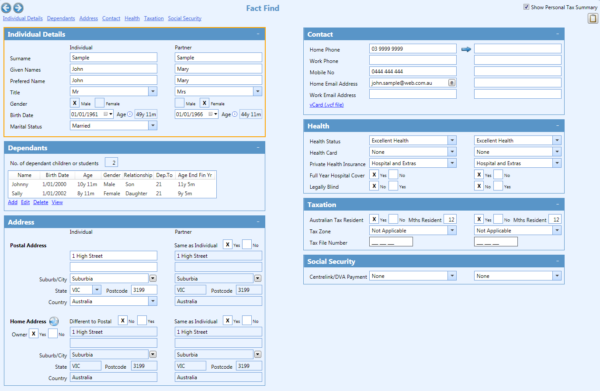Open Partner's Title dropdown

pos(258,91)
